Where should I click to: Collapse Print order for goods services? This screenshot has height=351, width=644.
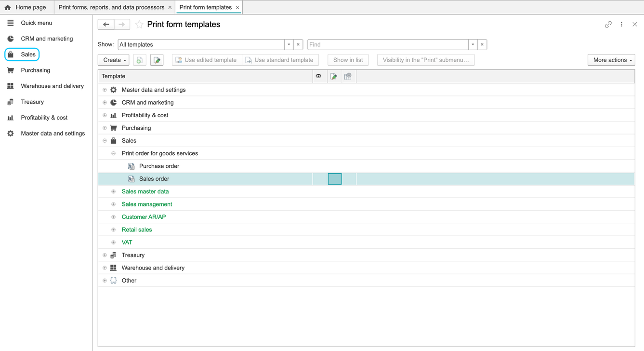point(114,153)
